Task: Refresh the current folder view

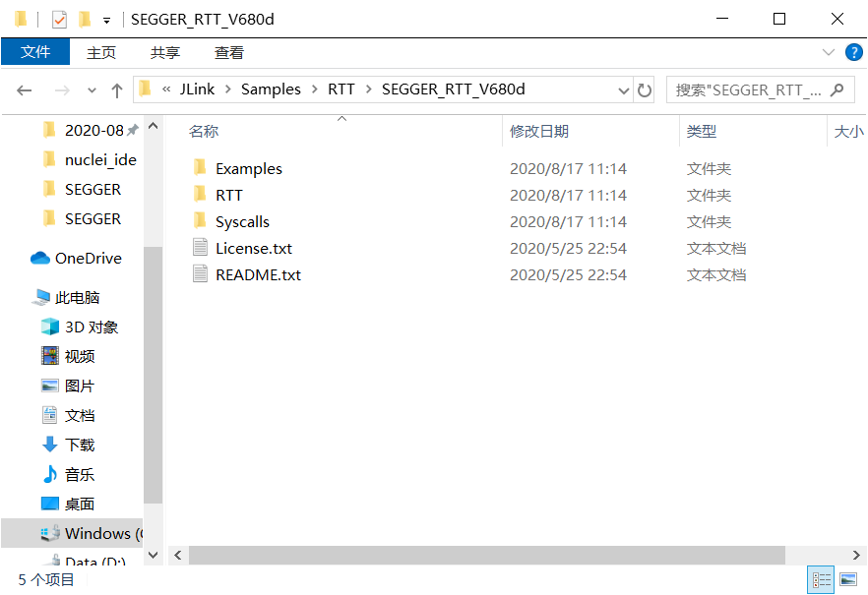Action: (x=645, y=90)
